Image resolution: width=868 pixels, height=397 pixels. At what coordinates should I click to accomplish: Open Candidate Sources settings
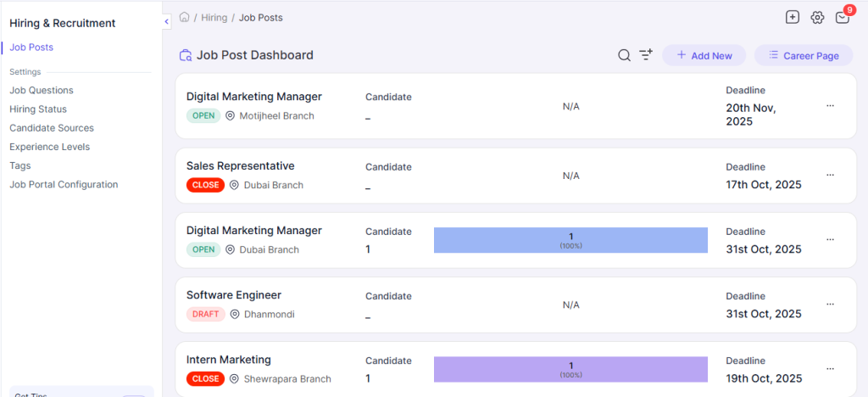coord(52,128)
